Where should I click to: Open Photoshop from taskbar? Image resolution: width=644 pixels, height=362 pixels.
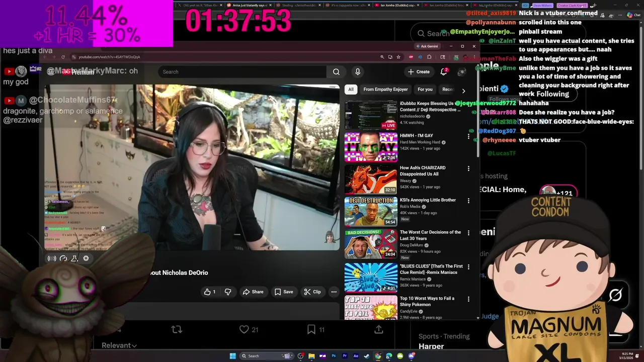pyautogui.click(x=334, y=356)
